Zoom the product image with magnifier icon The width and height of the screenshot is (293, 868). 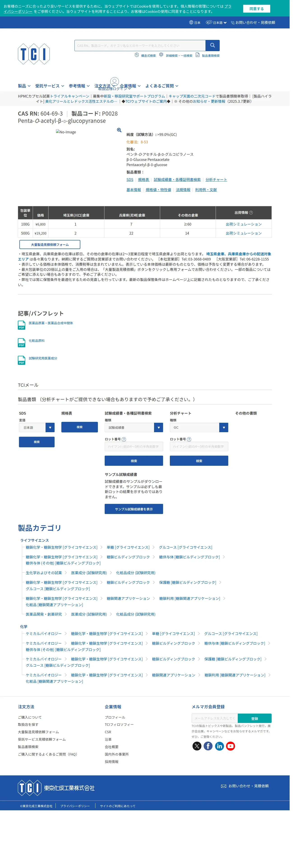pyautogui.click(x=119, y=130)
